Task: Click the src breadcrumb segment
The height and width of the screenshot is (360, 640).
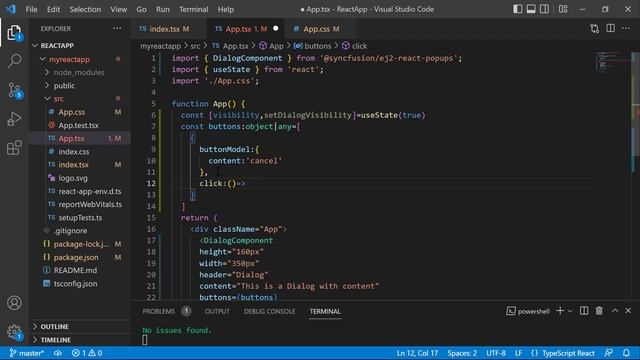Action: pyautogui.click(x=195, y=46)
